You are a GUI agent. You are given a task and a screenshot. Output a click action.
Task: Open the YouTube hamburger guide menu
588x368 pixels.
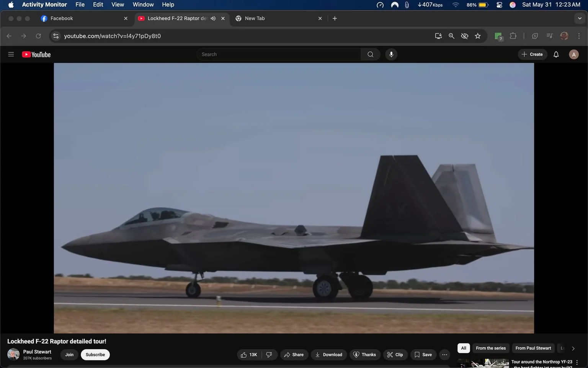click(11, 54)
